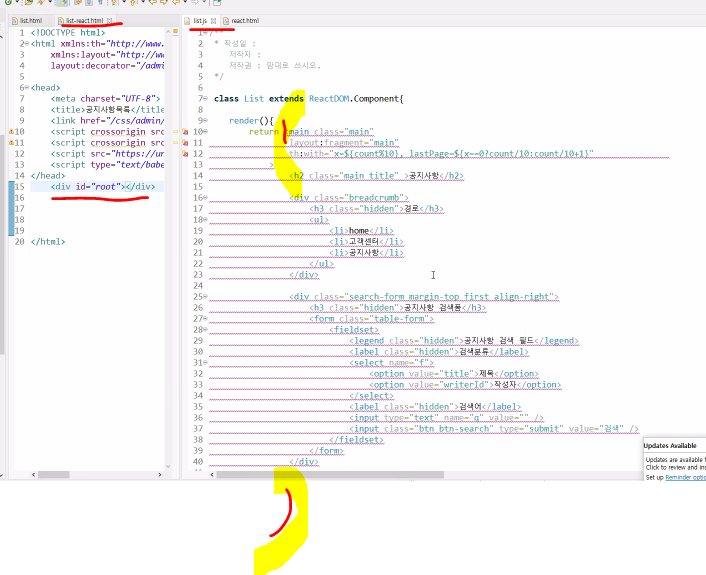Click the list.html file icon on tab

(x=15, y=21)
